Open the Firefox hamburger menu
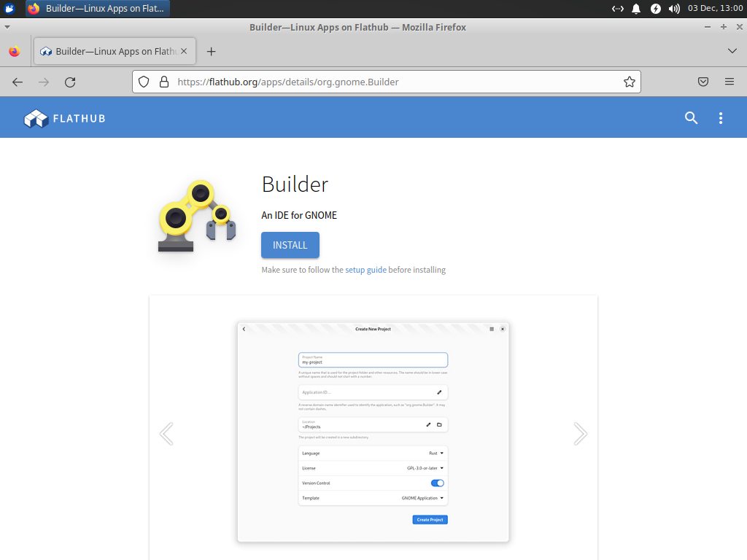Viewport: 747px width, 560px height. 729,82
